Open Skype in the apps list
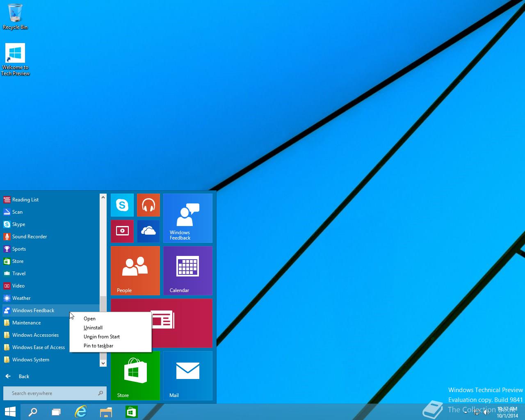Screen dimensions: 525x420 [x=51, y=224]
